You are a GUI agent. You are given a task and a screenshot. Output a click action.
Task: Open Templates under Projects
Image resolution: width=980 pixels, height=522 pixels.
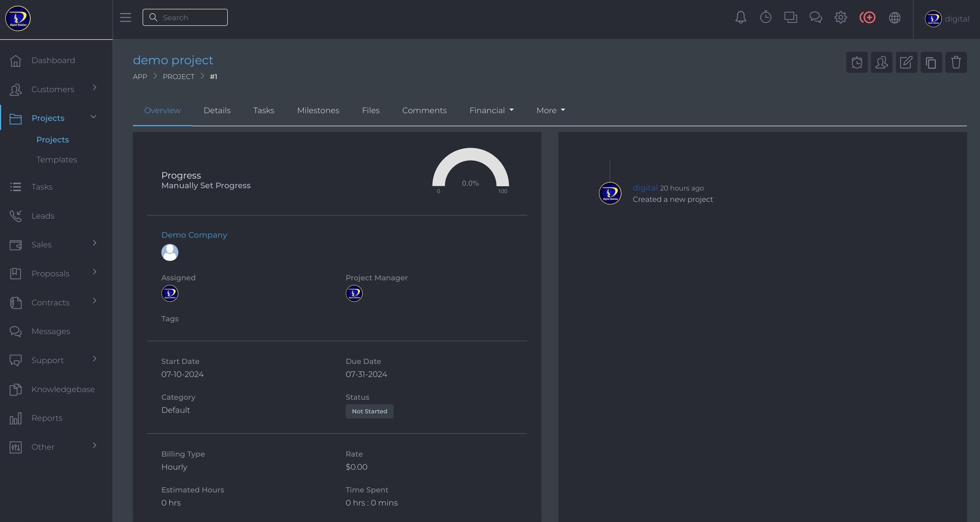[x=57, y=159]
